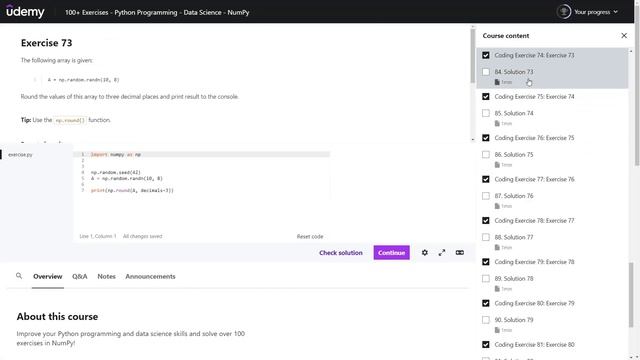Open Coding Exercise 74: Exercise 73
Screen dimensions: 640x360
(x=534, y=55)
